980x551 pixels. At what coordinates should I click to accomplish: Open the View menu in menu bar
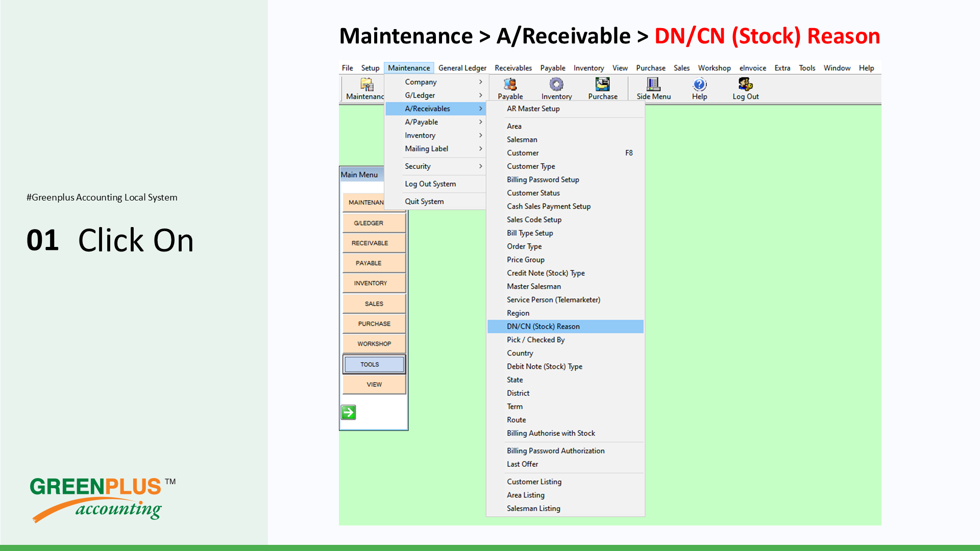620,68
